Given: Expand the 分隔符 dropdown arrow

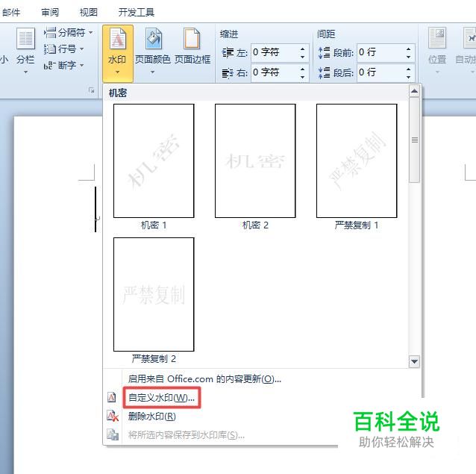Looking at the screenshot, I should click(90, 32).
